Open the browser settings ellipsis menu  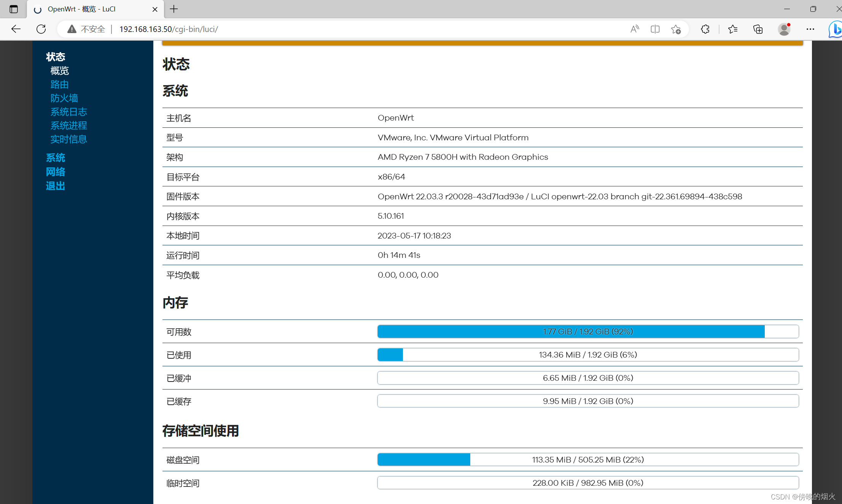click(810, 29)
